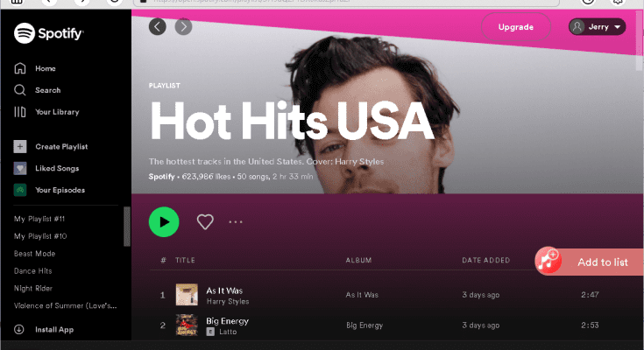Open the three-dot more options menu
This screenshot has width=644, height=350.
point(236,222)
